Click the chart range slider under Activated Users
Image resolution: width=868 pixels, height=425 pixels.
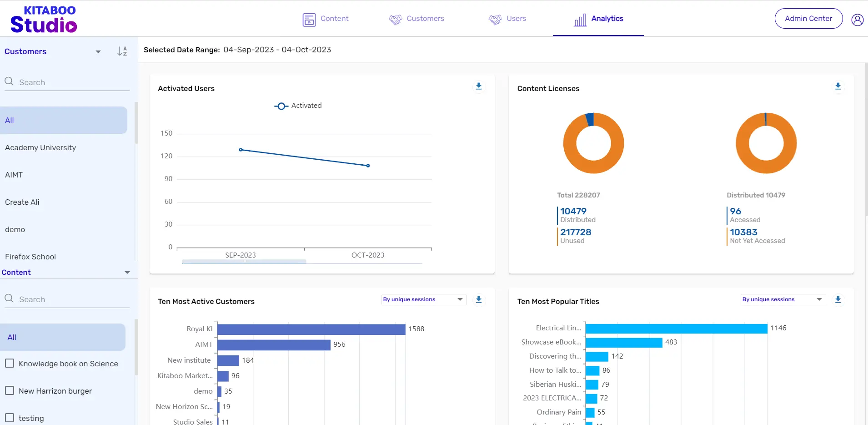point(244,262)
